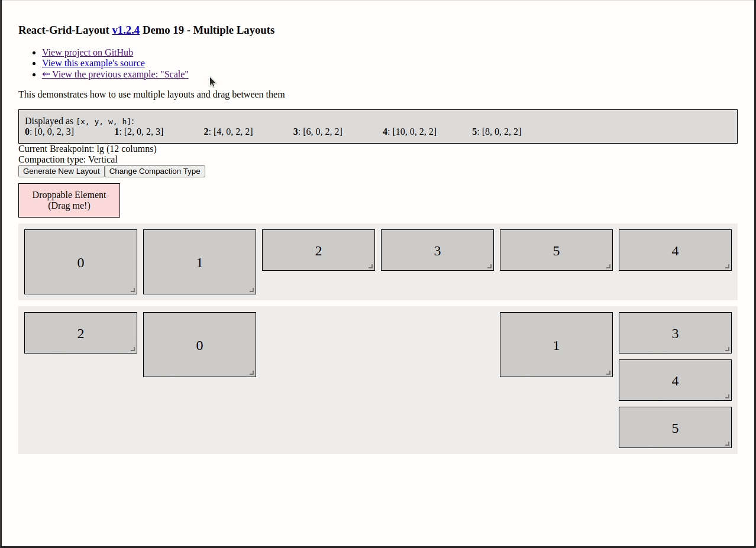Click the resize handle of item 2 in bottom grid
The height and width of the screenshot is (548, 756).
[133, 349]
